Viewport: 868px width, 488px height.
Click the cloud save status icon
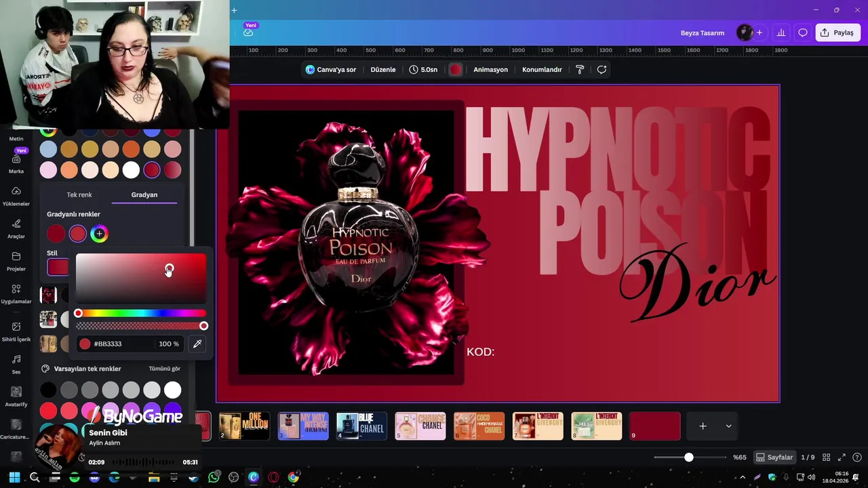tap(248, 33)
